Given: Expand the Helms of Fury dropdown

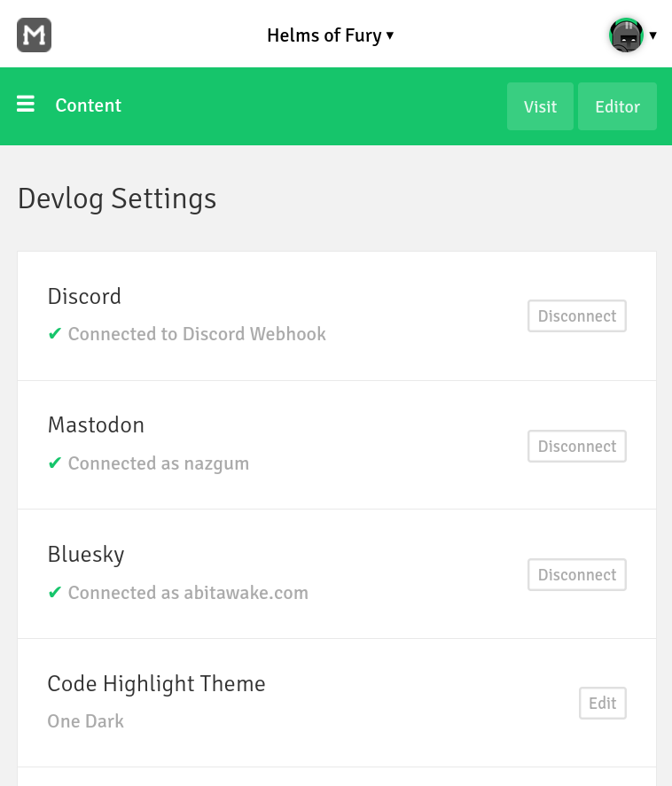Looking at the screenshot, I should click(330, 35).
